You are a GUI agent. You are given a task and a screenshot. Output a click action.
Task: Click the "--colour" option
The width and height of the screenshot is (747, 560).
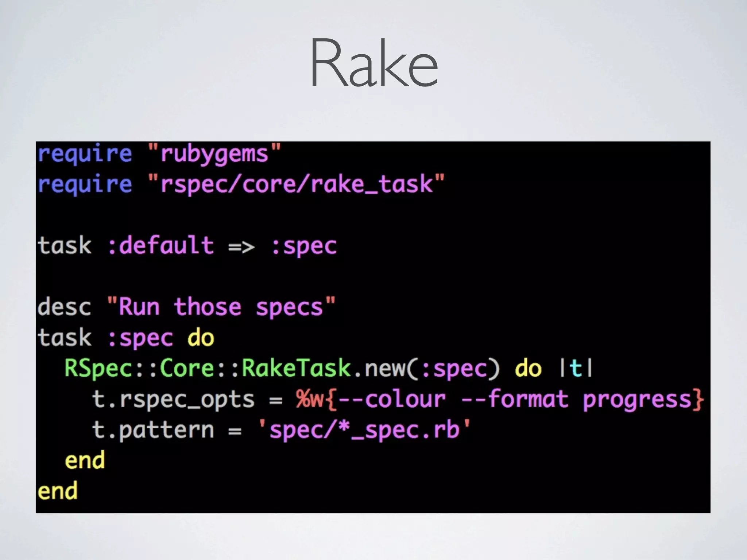tap(392, 398)
